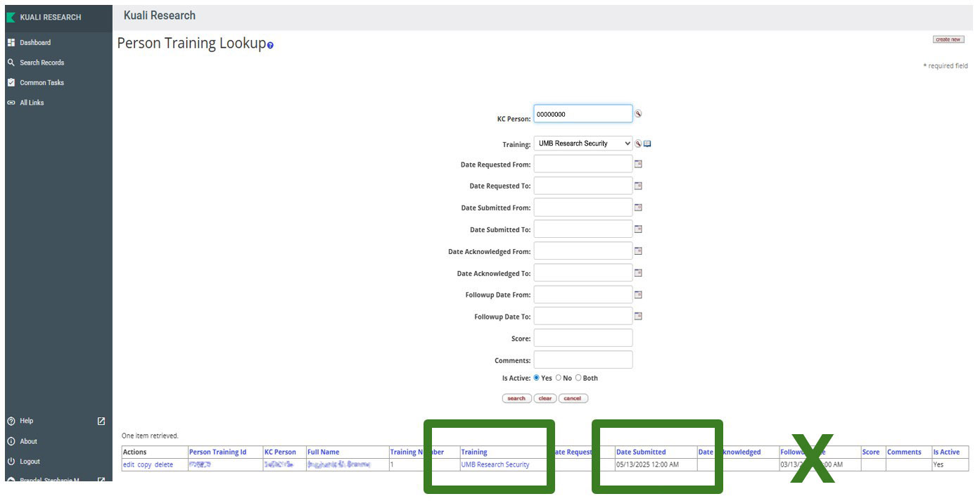The height and width of the screenshot is (501, 980).
Task: Select Is Active No radio button
Action: point(559,378)
